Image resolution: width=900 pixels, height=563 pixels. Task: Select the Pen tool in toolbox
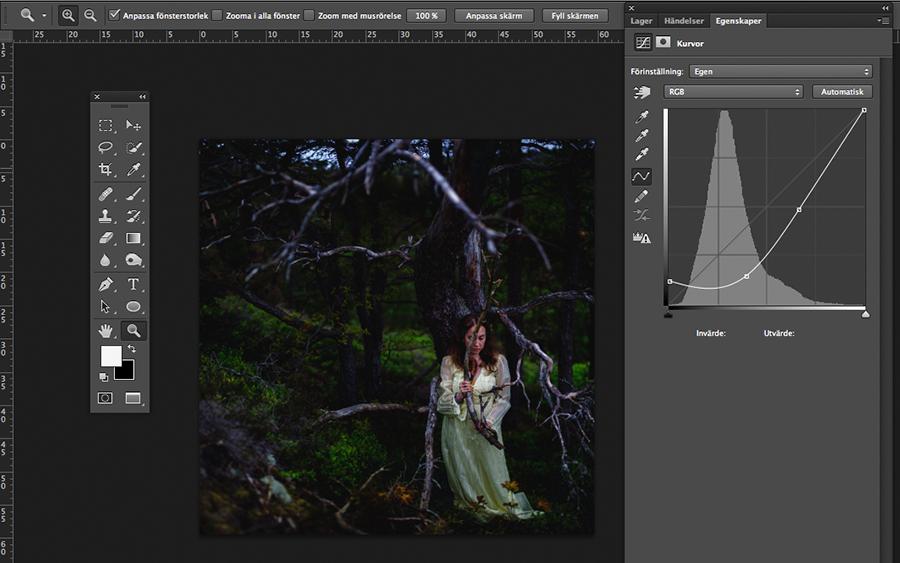coord(105,284)
